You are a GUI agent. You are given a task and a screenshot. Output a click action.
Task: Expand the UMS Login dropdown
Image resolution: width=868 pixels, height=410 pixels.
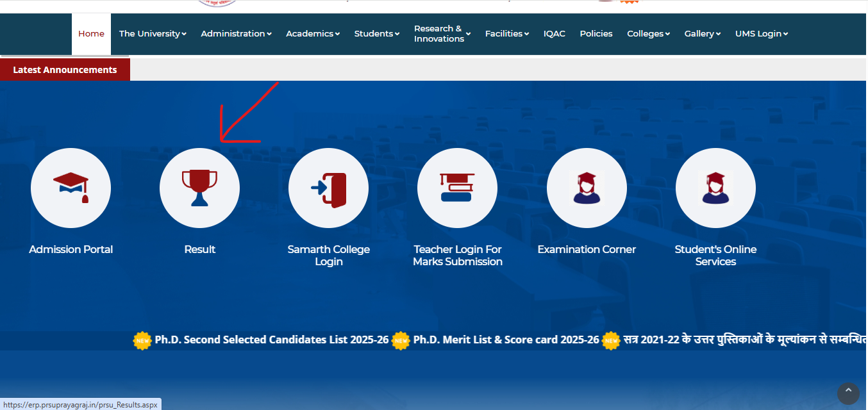761,33
